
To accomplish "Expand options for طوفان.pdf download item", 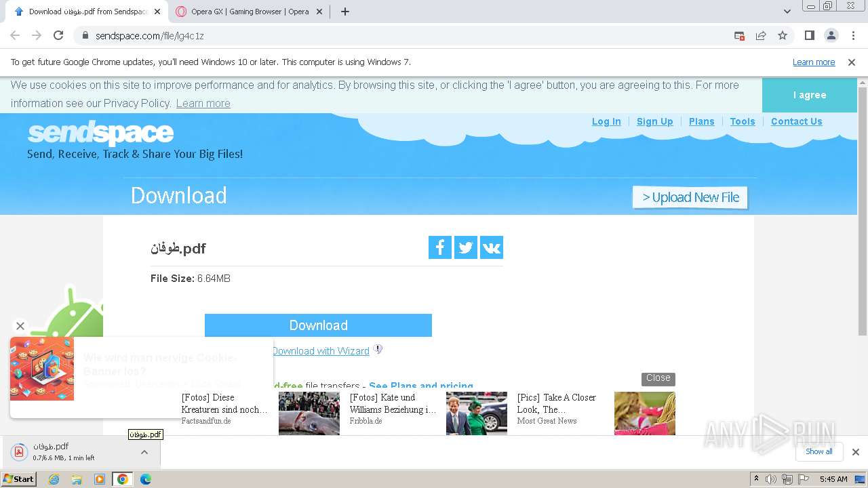I will pos(144,452).
